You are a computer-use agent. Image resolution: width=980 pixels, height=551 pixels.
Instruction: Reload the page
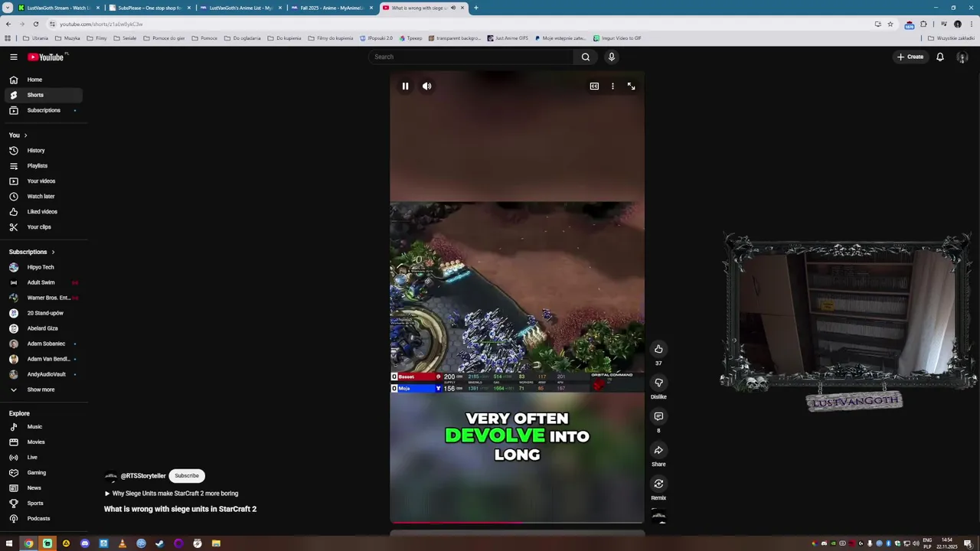pos(35,24)
